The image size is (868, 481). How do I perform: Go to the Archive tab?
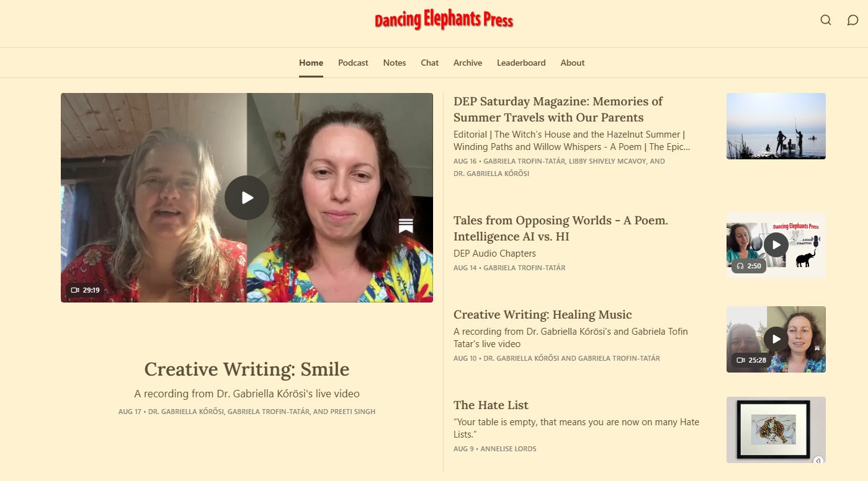point(468,63)
